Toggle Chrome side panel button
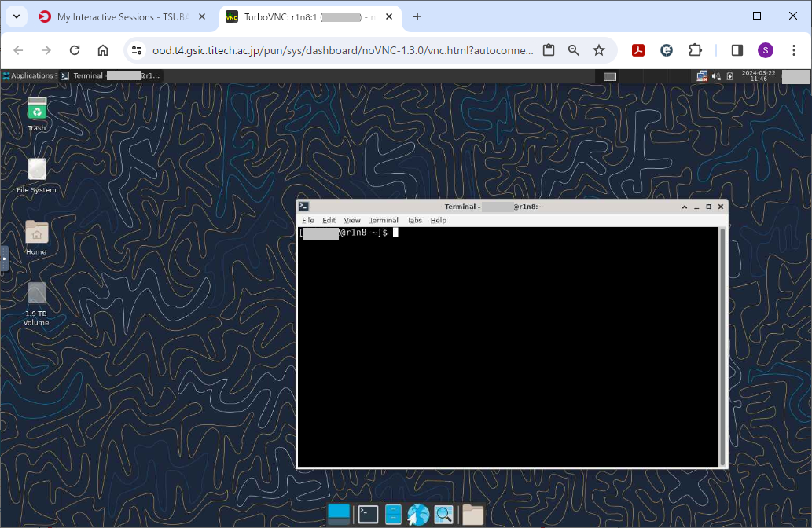Screen dimensions: 812x528 [737, 50]
